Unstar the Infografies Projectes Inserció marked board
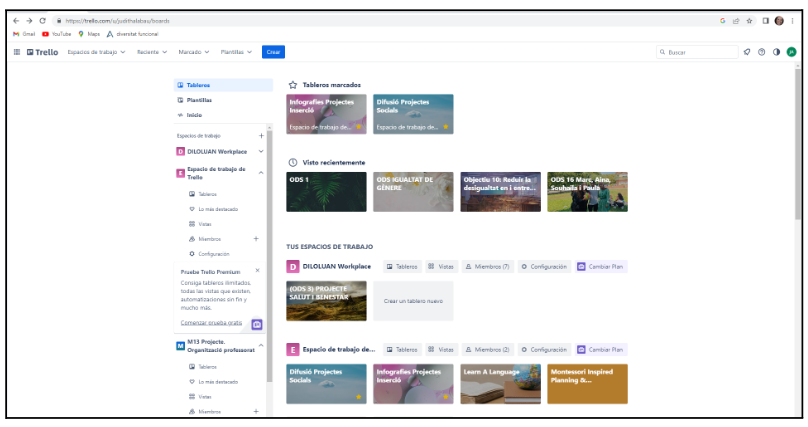 click(x=357, y=127)
